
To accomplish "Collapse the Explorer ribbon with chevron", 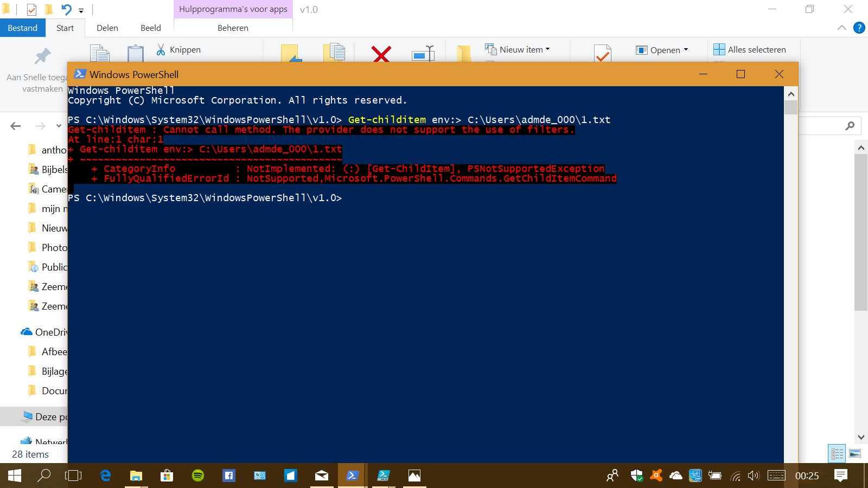I will click(842, 28).
